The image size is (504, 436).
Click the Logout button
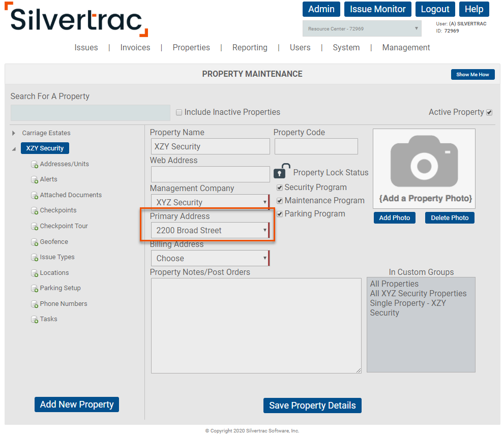click(435, 9)
